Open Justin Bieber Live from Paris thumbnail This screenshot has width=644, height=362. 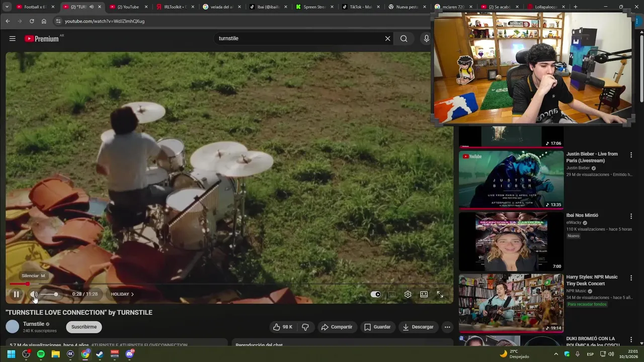[511, 180]
